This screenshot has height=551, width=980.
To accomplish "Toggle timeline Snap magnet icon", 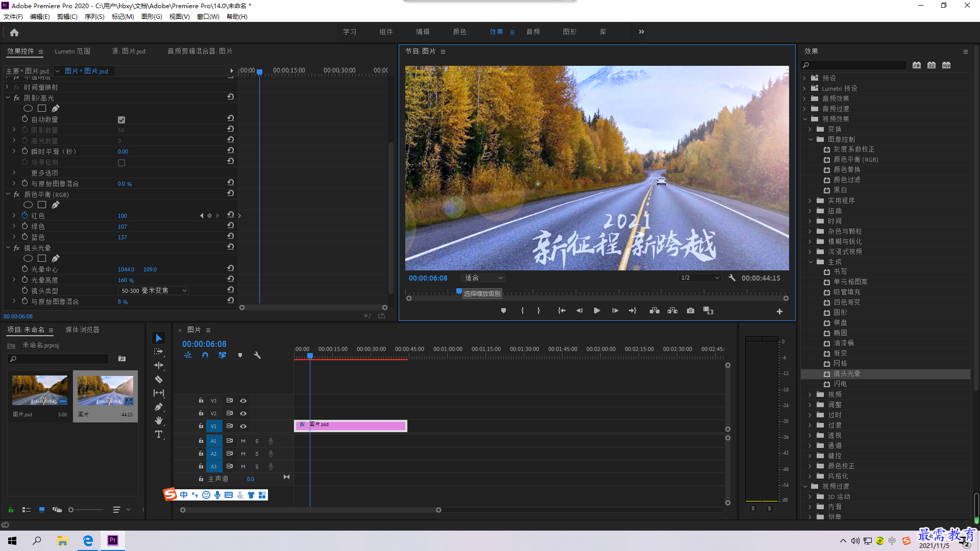I will tap(205, 355).
